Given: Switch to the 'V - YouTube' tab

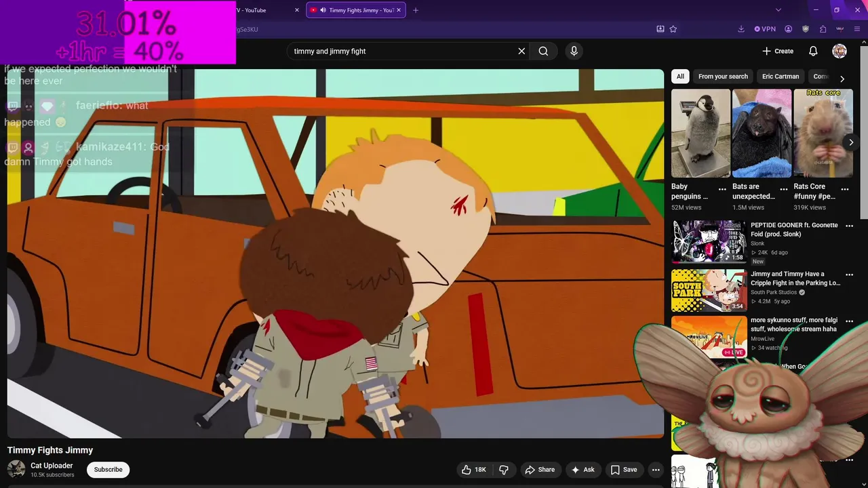Looking at the screenshot, I should coord(261,10).
